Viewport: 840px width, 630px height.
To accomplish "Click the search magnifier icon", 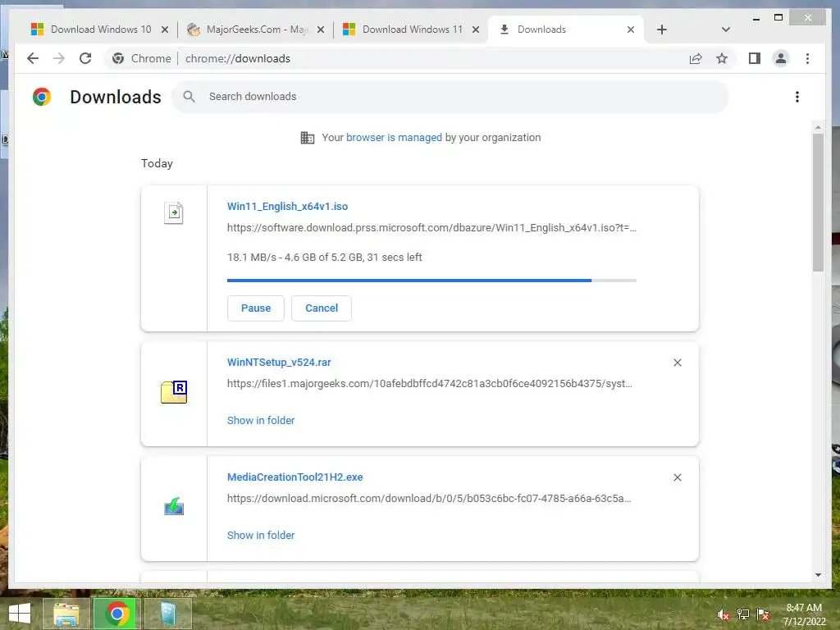I will coord(189,97).
